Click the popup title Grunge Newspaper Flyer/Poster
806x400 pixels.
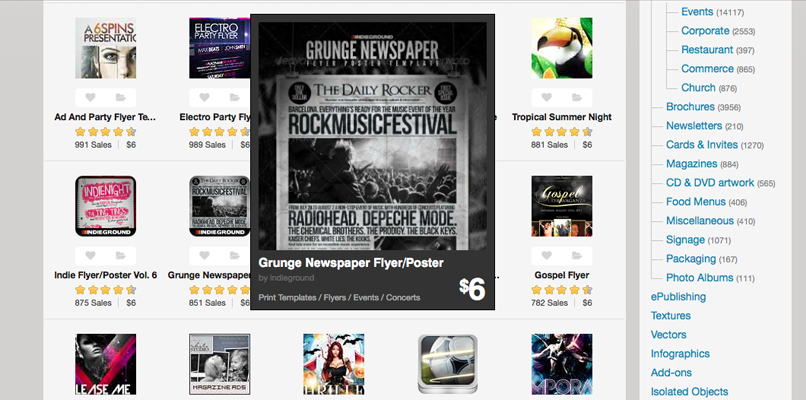pos(351,263)
